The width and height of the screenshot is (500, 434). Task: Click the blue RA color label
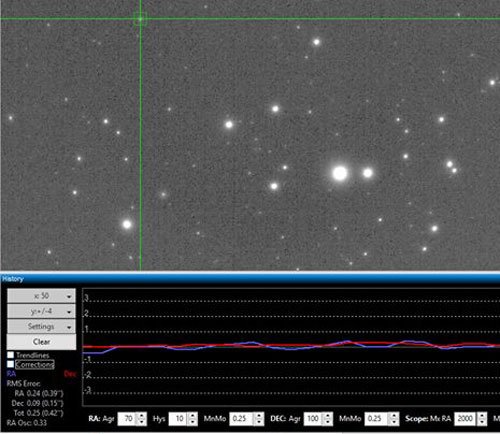pos(11,374)
